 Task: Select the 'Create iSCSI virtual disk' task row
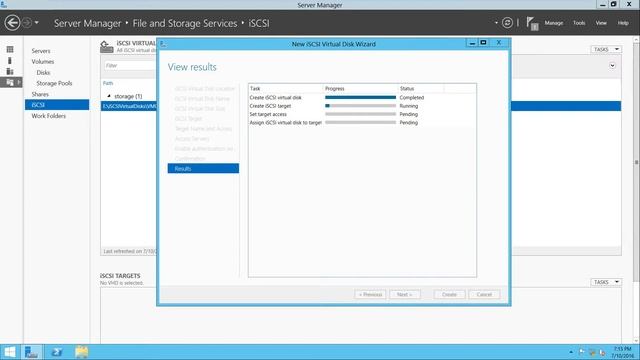[x=362, y=98]
